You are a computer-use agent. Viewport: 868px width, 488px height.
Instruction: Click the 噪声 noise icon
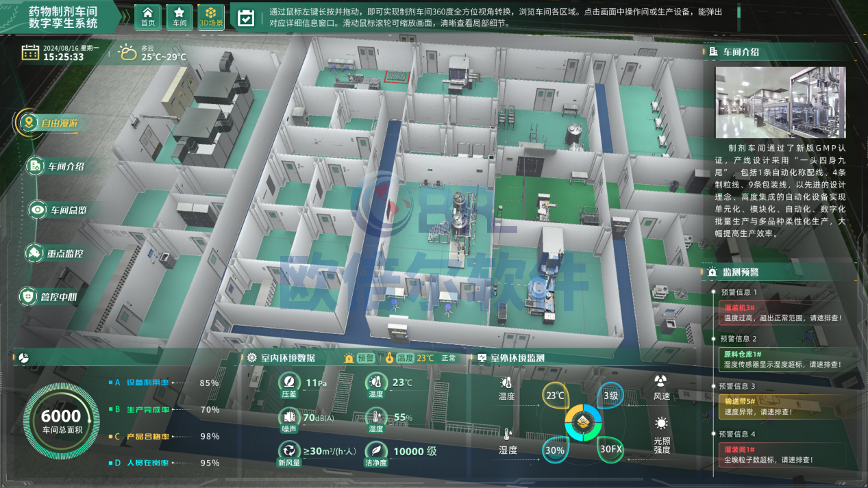pyautogui.click(x=288, y=417)
